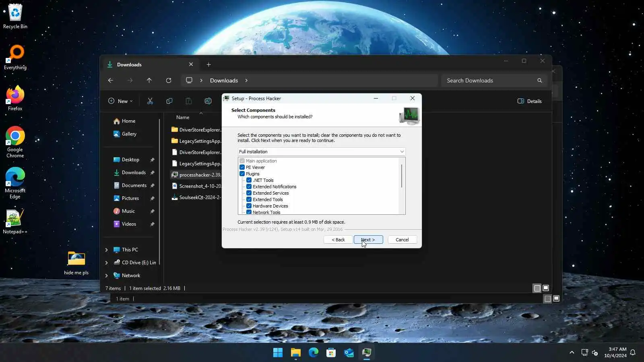Click the pin icon beside Music

[x=153, y=211]
